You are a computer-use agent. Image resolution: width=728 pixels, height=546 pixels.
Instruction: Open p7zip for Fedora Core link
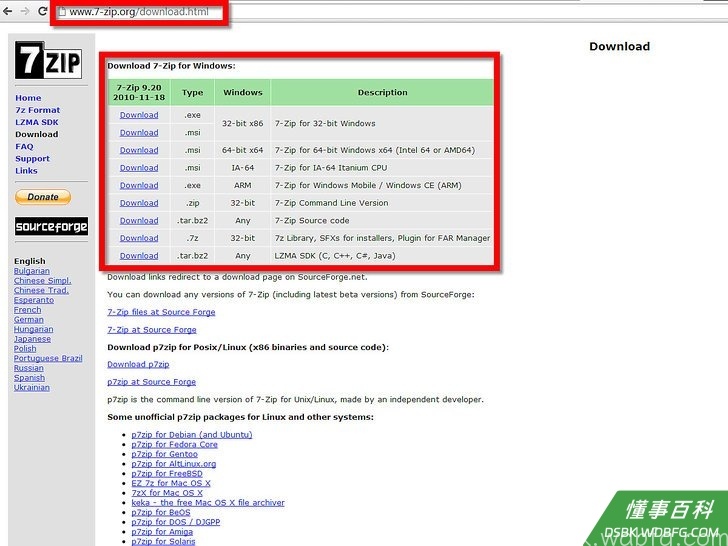pos(175,444)
